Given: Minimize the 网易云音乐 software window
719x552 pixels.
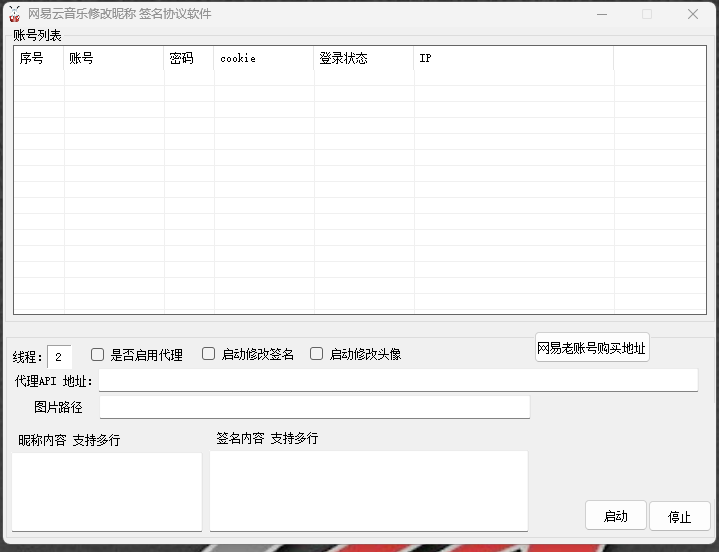Looking at the screenshot, I should [x=601, y=14].
